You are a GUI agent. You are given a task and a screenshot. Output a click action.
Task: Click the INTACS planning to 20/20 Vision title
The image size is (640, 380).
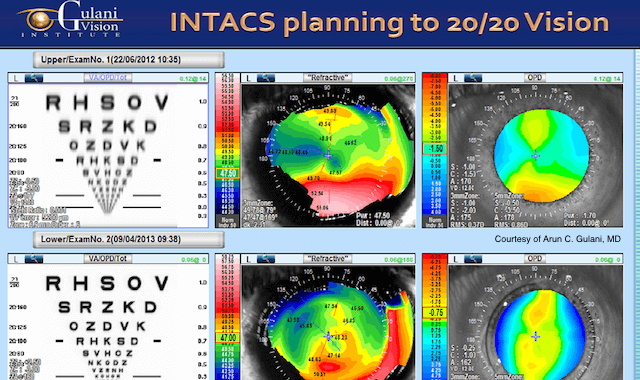(x=389, y=22)
